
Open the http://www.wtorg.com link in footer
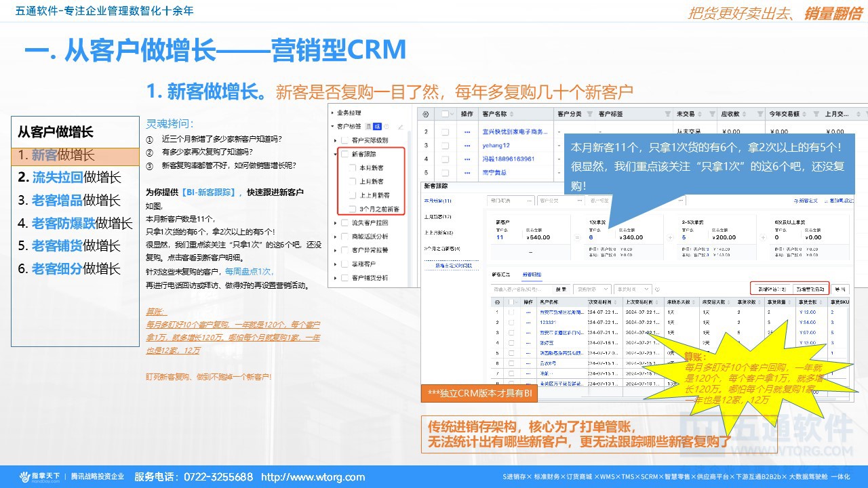(x=313, y=477)
